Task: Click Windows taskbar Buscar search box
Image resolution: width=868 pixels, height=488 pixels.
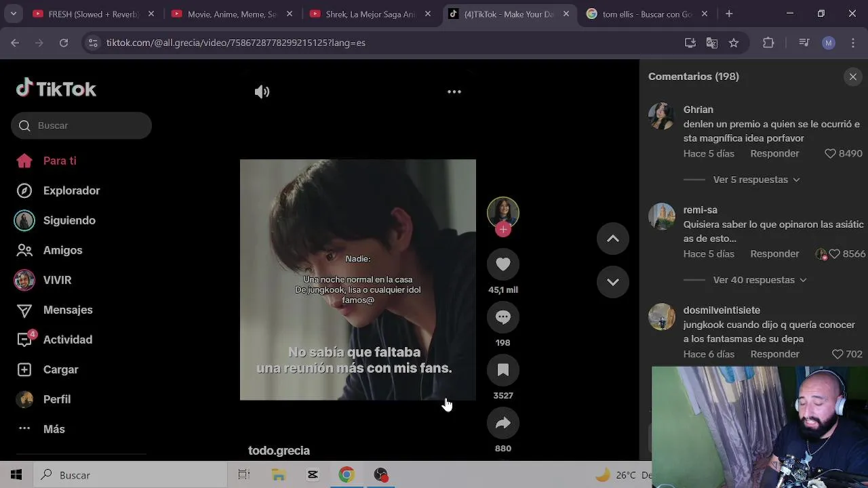Action: click(x=130, y=475)
